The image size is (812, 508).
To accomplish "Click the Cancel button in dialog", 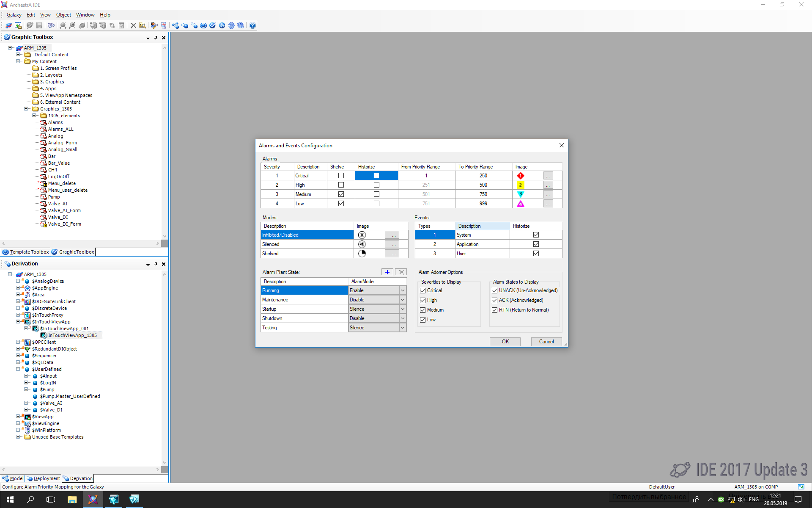I will (x=546, y=342).
